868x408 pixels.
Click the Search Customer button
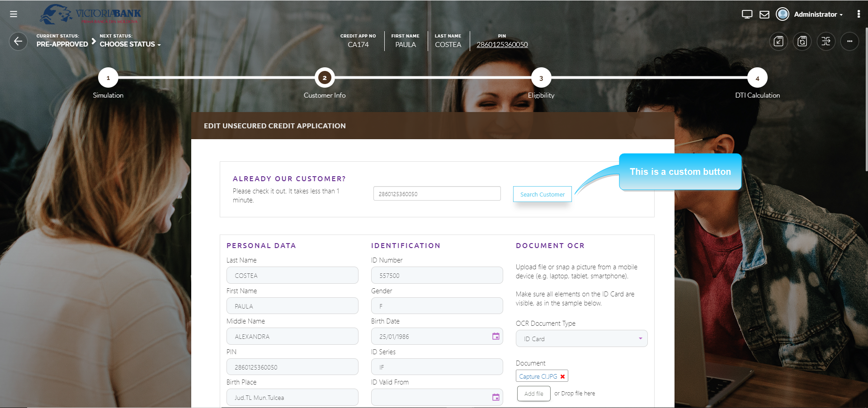[542, 194]
